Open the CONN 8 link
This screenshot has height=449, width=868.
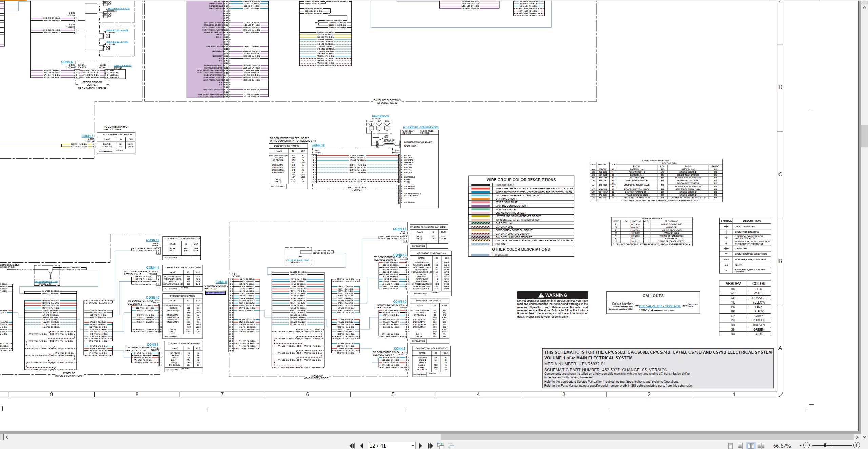(221, 282)
